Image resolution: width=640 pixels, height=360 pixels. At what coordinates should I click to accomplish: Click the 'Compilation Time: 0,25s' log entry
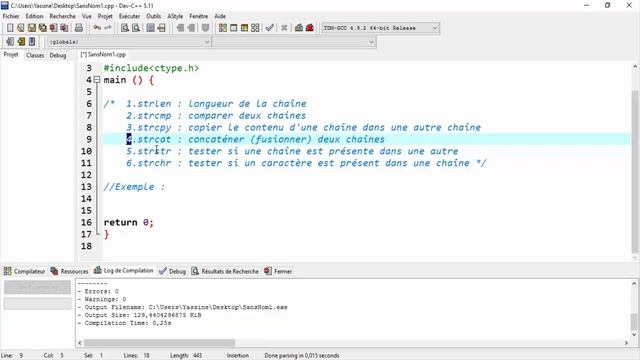[124, 323]
